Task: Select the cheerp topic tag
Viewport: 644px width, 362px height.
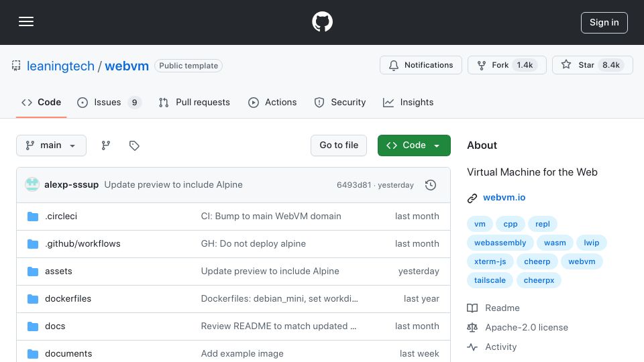Action: pyautogui.click(x=537, y=262)
